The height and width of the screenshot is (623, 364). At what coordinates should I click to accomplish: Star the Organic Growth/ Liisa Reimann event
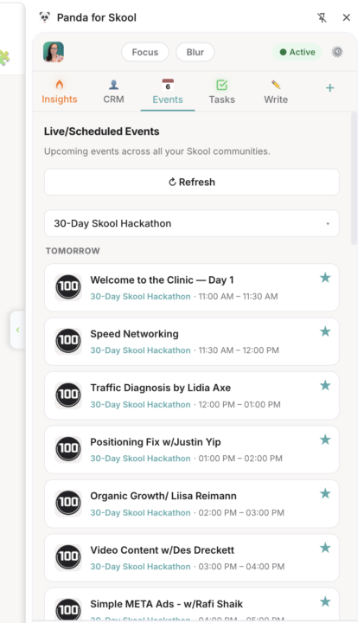pyautogui.click(x=325, y=493)
